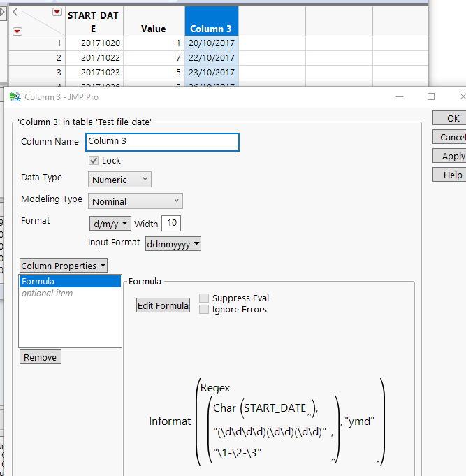
Task: Click the OK button
Action: (x=450, y=118)
